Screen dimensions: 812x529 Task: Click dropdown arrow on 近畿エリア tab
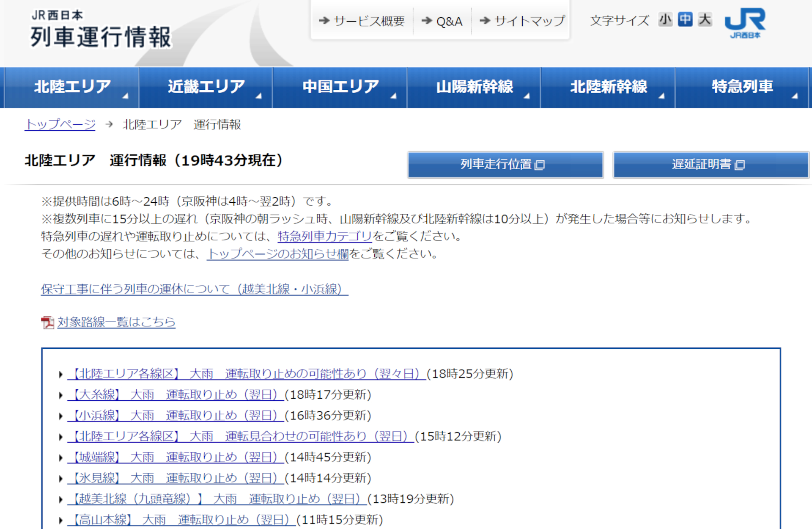pyautogui.click(x=259, y=96)
